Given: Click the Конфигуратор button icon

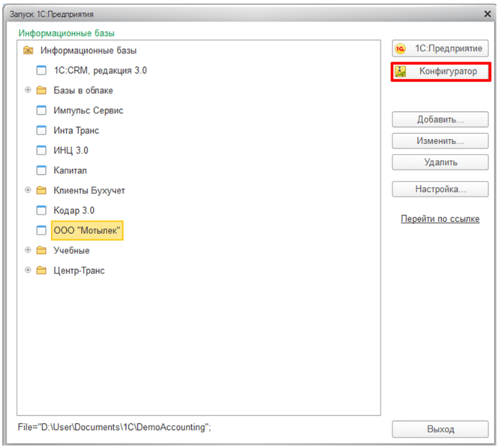Looking at the screenshot, I should pos(400,72).
